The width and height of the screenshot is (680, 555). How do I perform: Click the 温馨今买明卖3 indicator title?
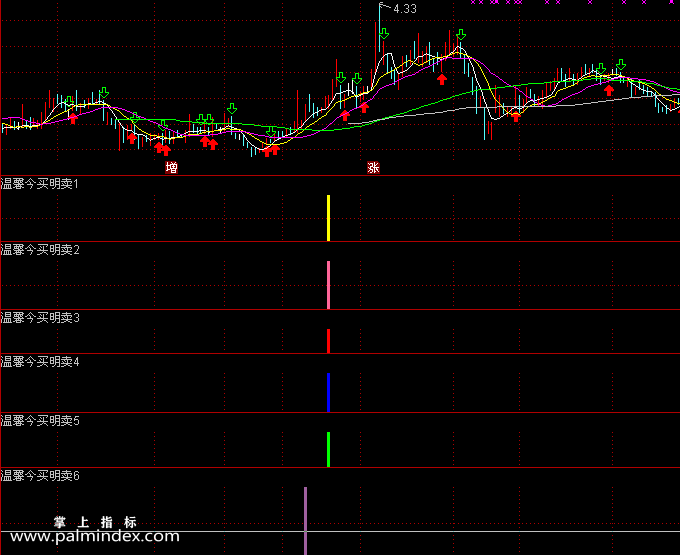click(40, 318)
